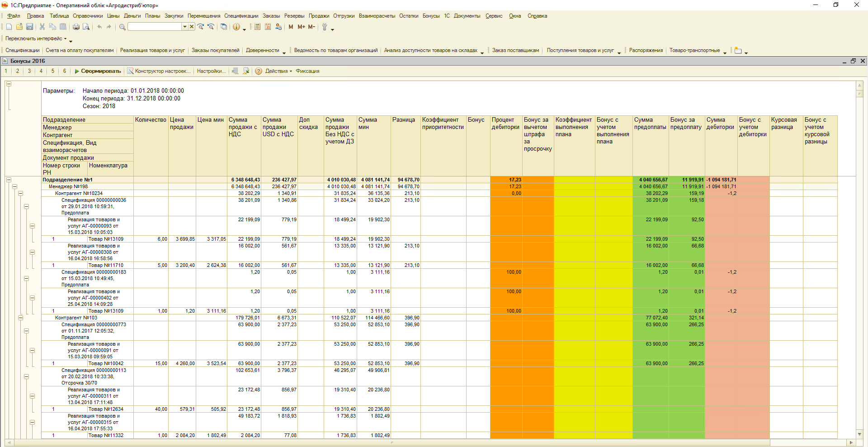This screenshot has height=447, width=868.
Task: Open the Справочники menu
Action: (x=88, y=16)
